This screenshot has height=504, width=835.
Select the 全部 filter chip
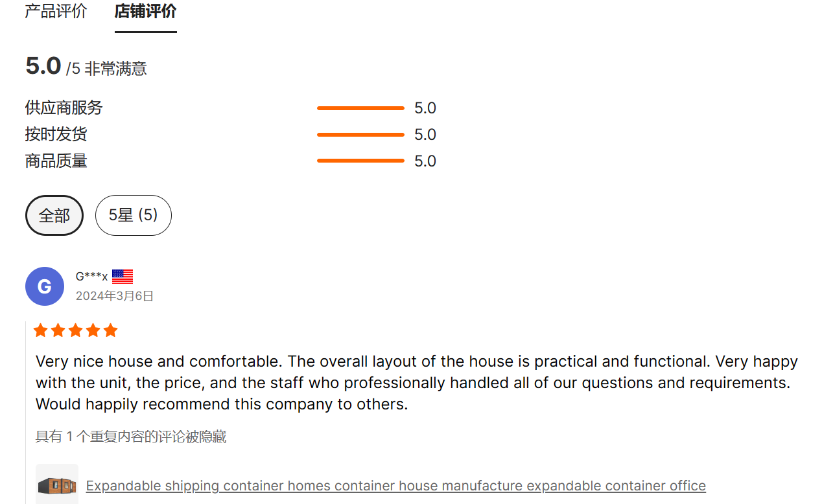pos(54,215)
